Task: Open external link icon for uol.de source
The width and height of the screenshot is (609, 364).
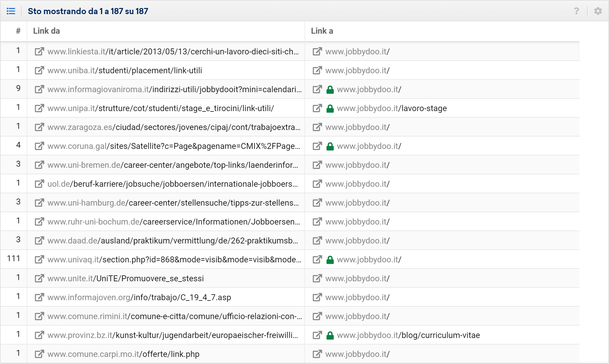Action: point(39,184)
